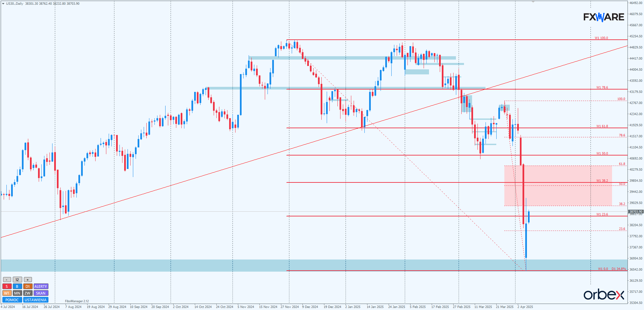Toggle the D1 timeframe Fibonacci levels
The image size is (644, 310).
point(28,286)
